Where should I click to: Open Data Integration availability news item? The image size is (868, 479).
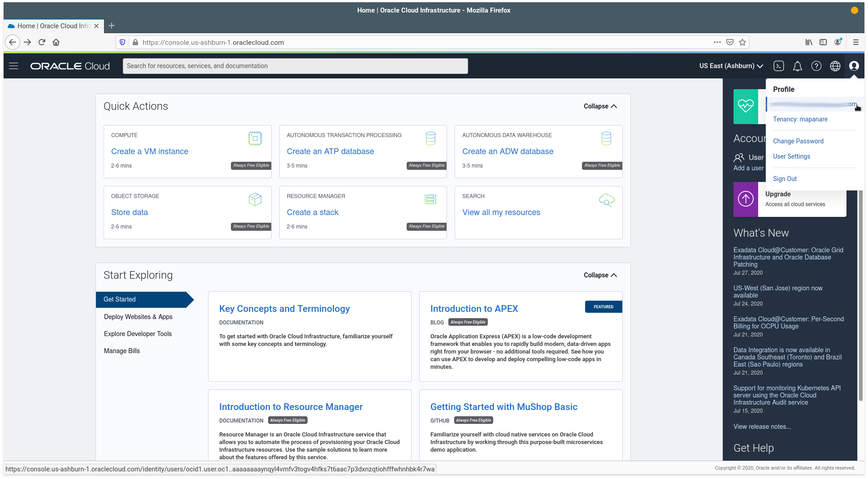point(787,357)
